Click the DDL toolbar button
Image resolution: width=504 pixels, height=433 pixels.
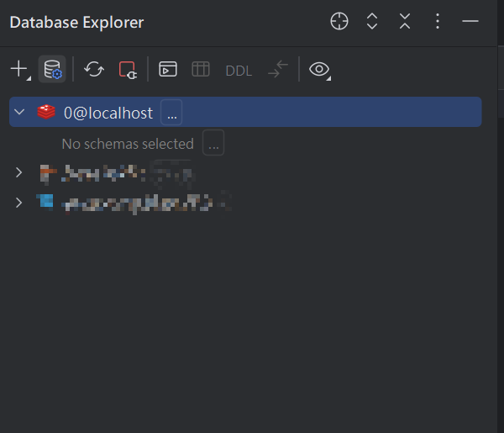tap(239, 71)
